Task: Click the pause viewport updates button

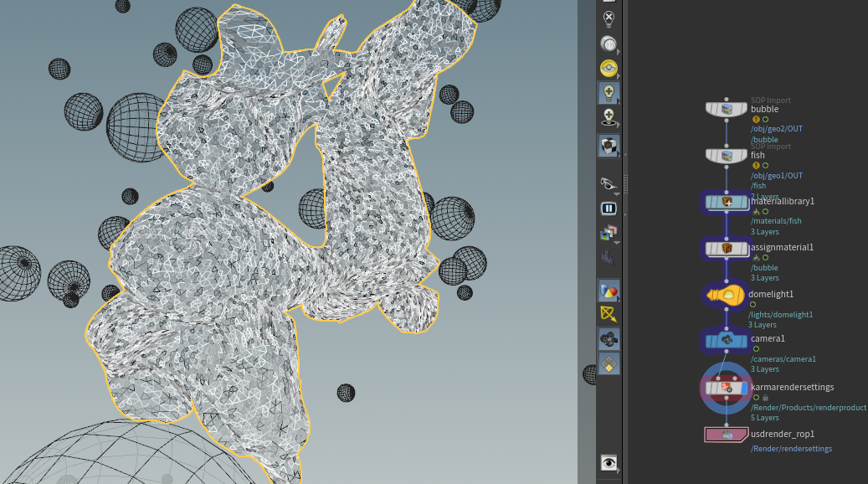Action: tap(609, 209)
